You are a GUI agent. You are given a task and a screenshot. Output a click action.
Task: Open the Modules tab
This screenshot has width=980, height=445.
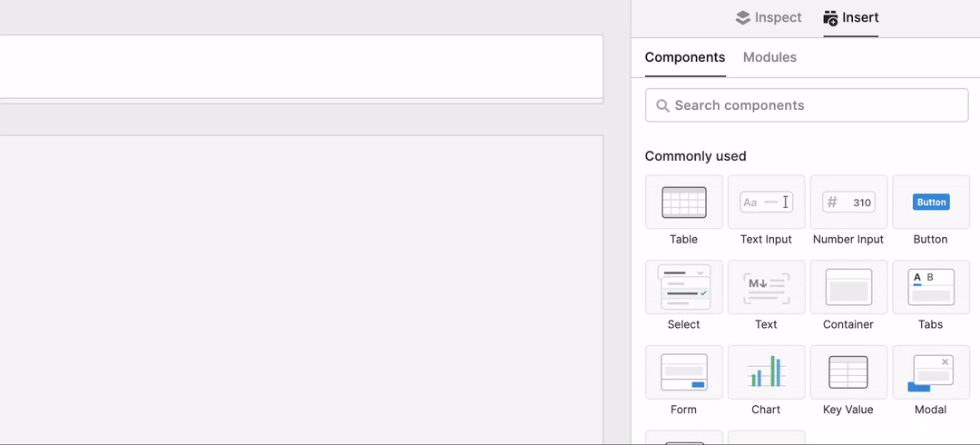pyautogui.click(x=769, y=57)
